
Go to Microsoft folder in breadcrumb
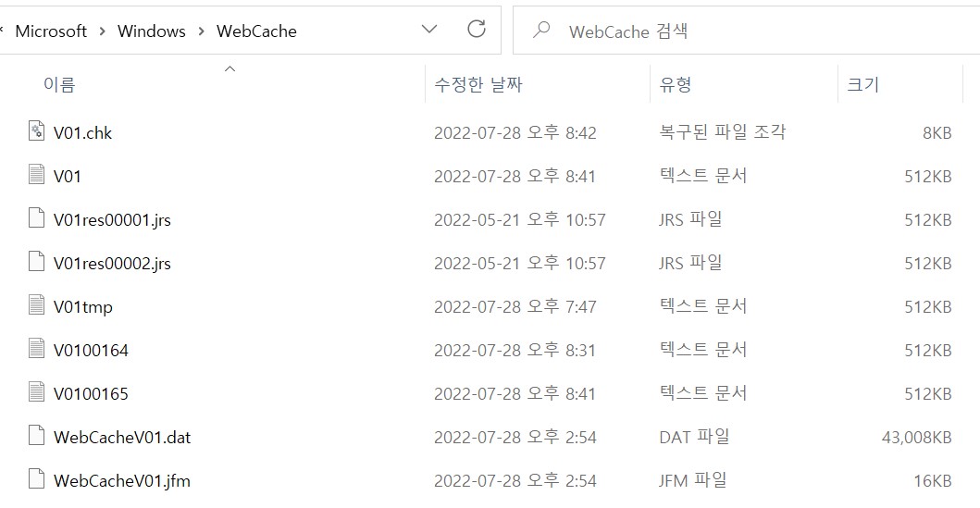(x=51, y=31)
